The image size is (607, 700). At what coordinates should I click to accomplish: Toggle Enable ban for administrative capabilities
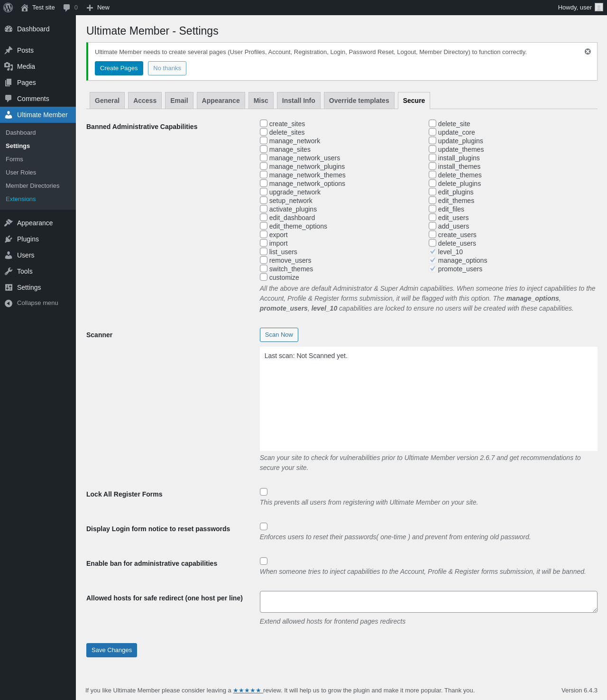point(264,561)
